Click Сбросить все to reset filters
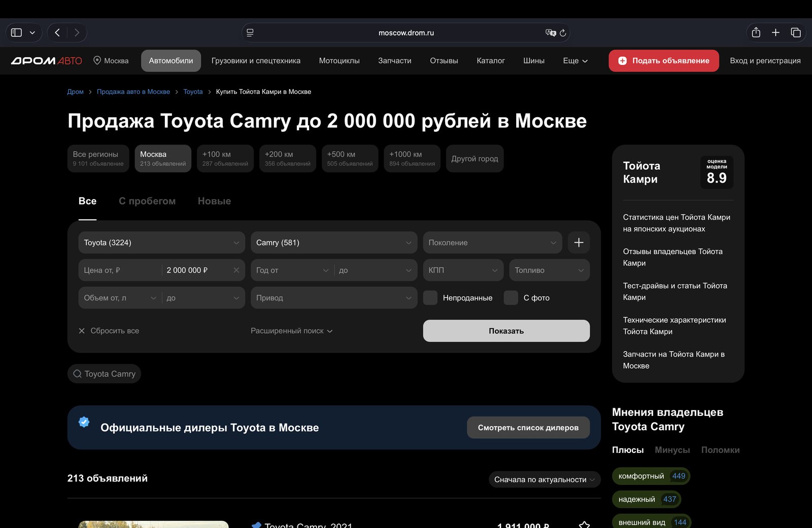Image resolution: width=812 pixels, height=528 pixels. point(109,331)
